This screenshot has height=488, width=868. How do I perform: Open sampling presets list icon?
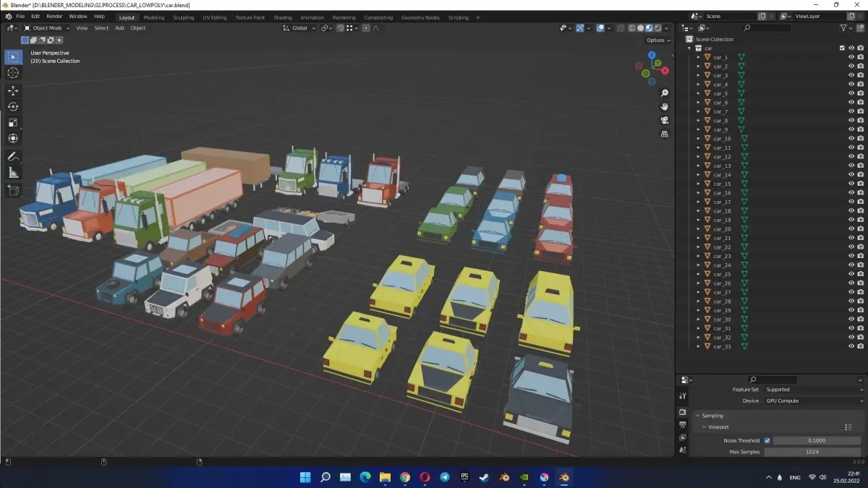(x=848, y=427)
